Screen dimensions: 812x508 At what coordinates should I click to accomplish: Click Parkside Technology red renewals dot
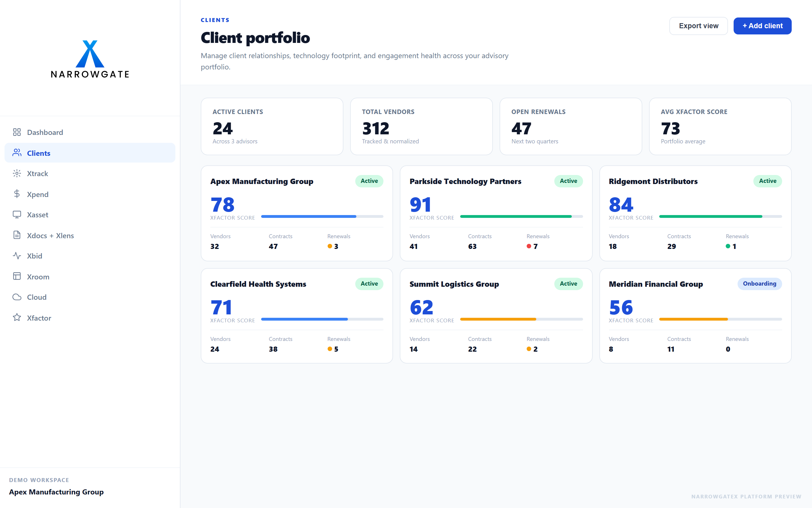529,246
